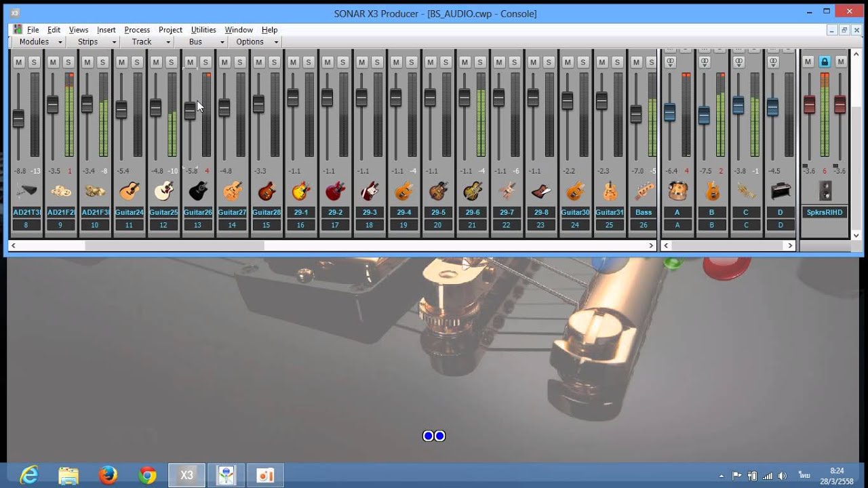
Task: Click the Guitar27 hollow-body guitar icon
Action: click(232, 191)
